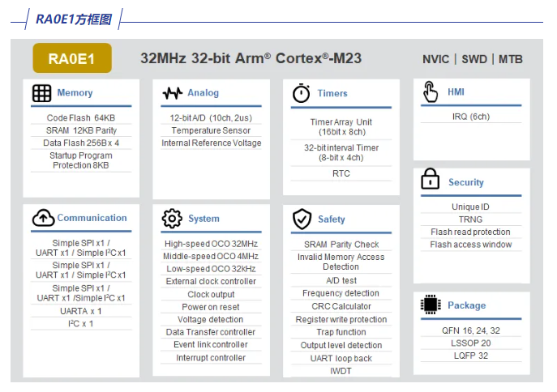Select Code Flash 64KB row
The height and width of the screenshot is (392, 557).
[81, 117]
